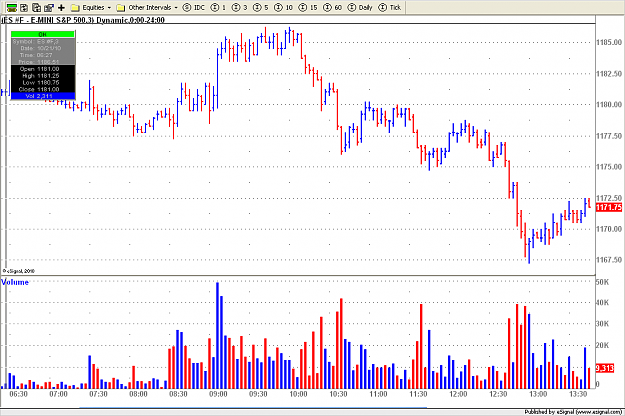Click the red 1171.75 current price label
Viewport: 625px width, 416px height.
pyautogui.click(x=609, y=207)
